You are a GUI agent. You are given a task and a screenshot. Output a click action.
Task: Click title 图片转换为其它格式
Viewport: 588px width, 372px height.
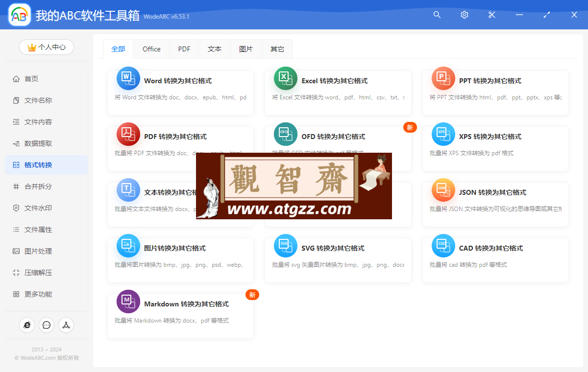click(175, 248)
